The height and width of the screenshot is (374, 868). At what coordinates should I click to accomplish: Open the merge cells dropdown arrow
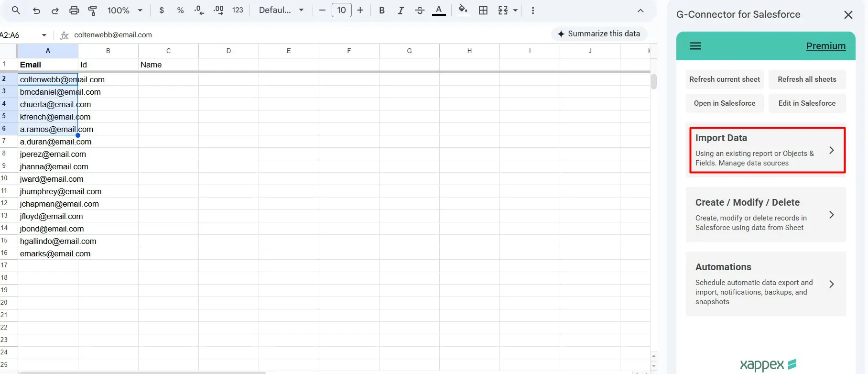click(515, 10)
